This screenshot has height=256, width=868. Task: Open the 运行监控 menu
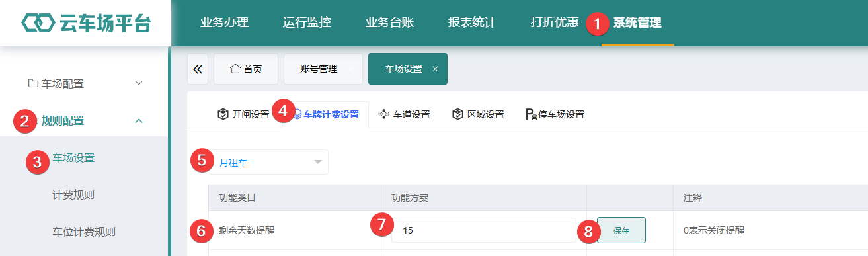click(x=307, y=22)
